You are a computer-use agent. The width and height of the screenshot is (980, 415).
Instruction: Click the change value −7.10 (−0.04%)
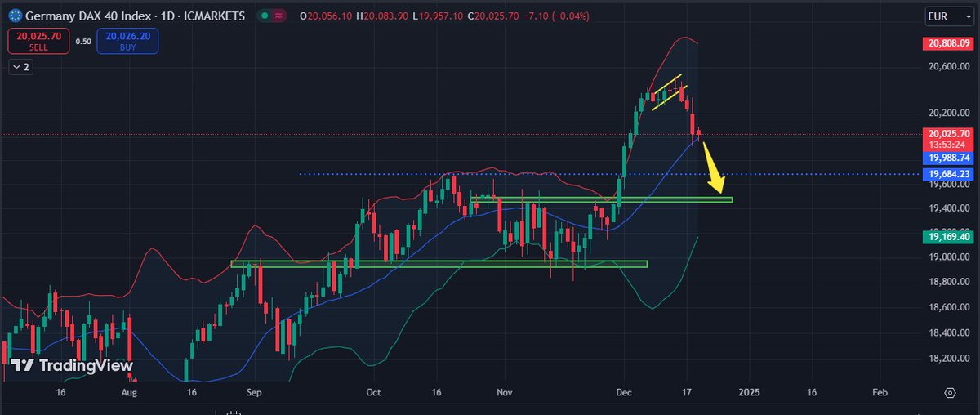555,16
